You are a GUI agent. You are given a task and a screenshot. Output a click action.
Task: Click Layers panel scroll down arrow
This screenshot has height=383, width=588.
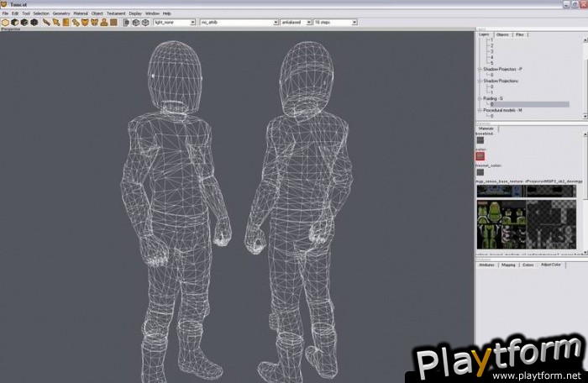point(585,116)
